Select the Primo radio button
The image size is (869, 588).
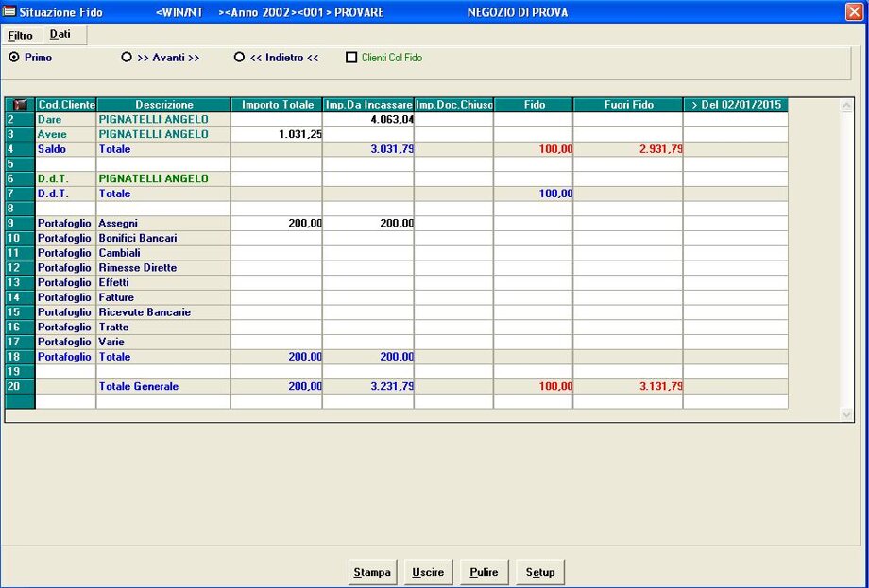pos(14,58)
